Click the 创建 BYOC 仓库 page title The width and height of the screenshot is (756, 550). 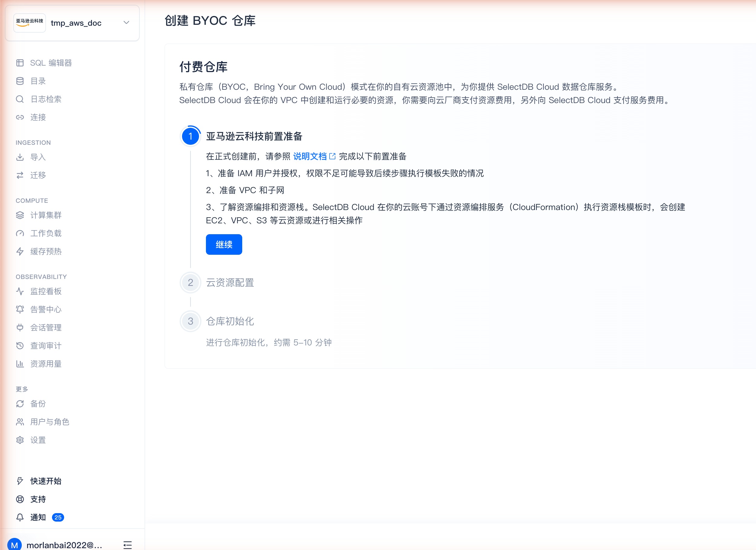[210, 21]
